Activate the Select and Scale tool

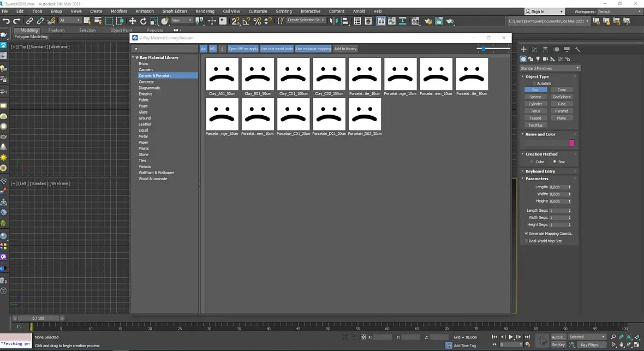[x=154, y=21]
